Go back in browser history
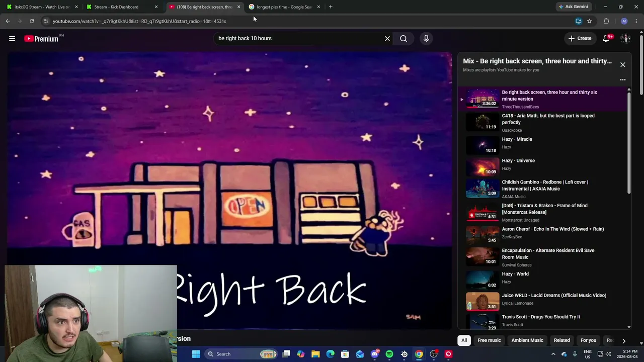This screenshot has width=644, height=362. (8, 21)
